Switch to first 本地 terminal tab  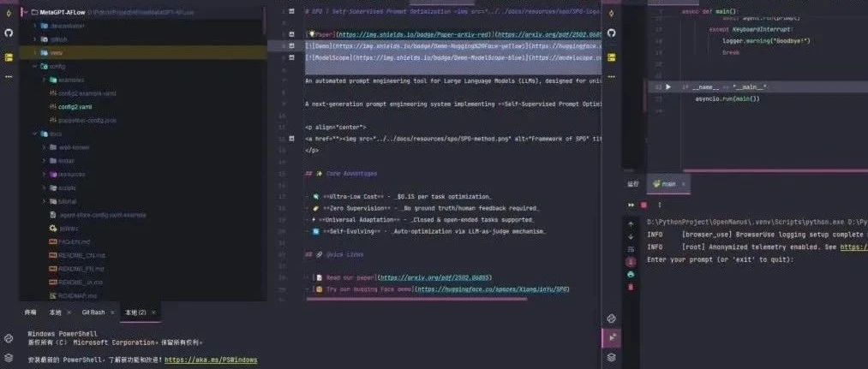(56, 312)
